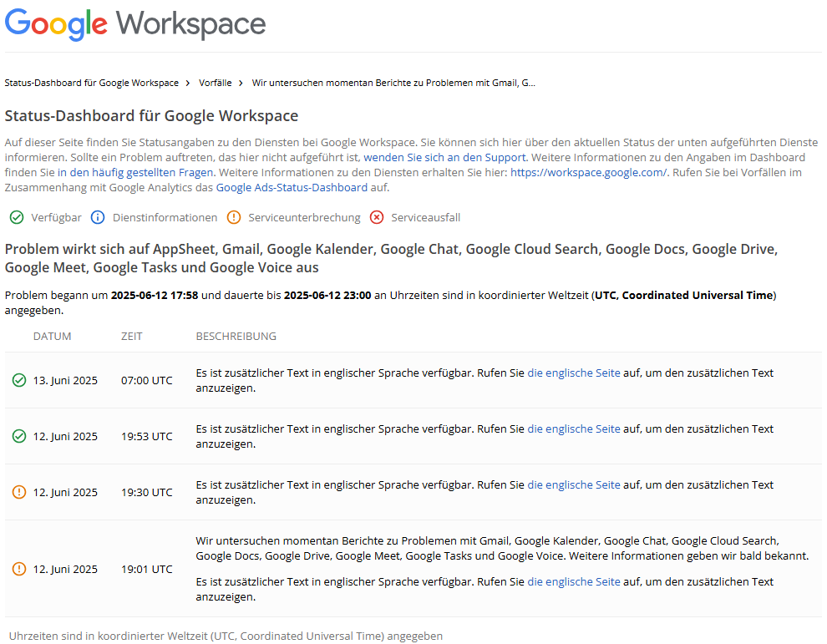Click the Google Workspace logo
Image resolution: width=827 pixels, height=644 pixels.
tap(135, 24)
